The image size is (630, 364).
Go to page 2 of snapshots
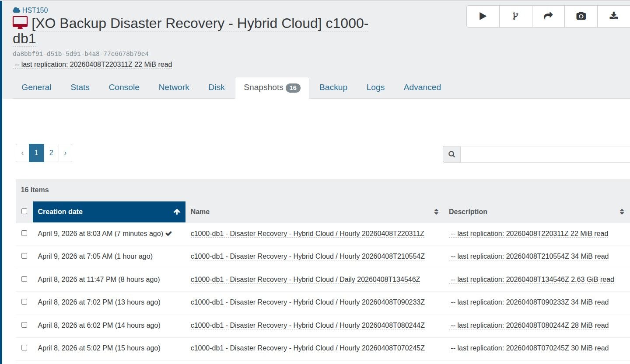click(x=51, y=153)
